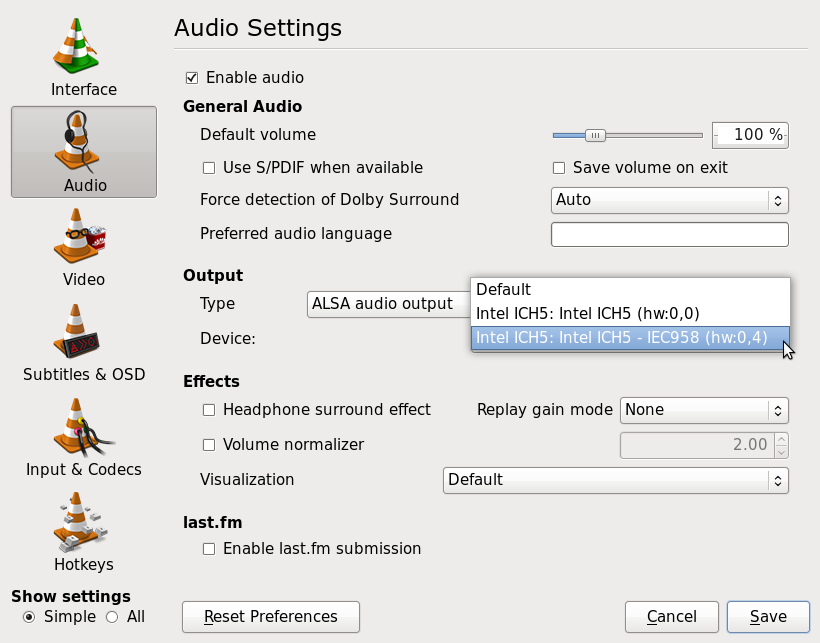Viewport: 820px width, 643px height.
Task: Click the Reset Preferences button
Action: pyautogui.click(x=271, y=617)
